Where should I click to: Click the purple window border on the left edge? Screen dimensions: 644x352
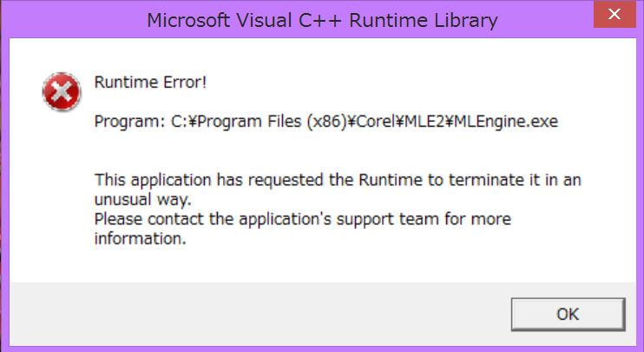coord(4,174)
